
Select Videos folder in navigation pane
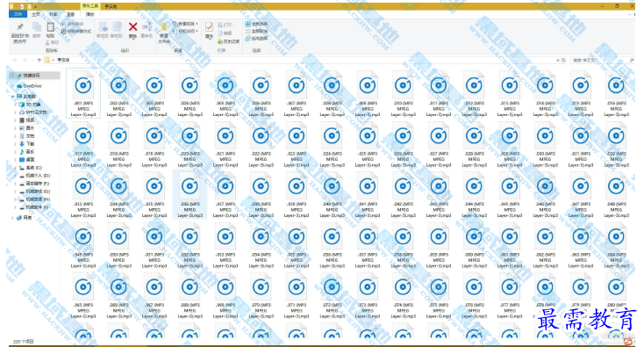coord(27,120)
